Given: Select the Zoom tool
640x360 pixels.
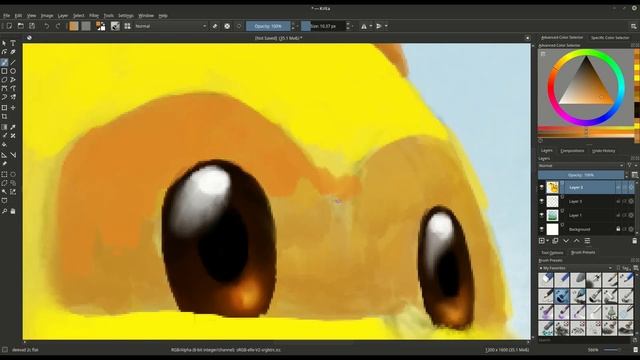Looking at the screenshot, I should tap(4, 211).
